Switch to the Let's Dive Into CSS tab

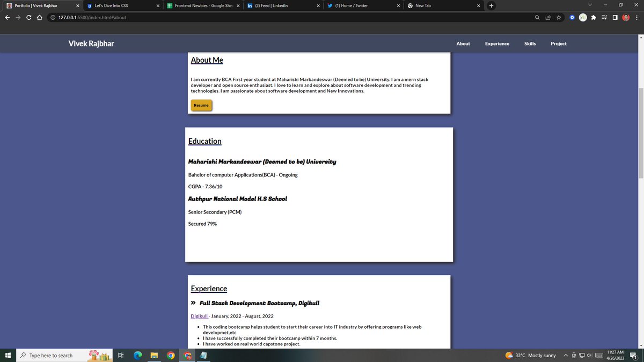(x=123, y=5)
